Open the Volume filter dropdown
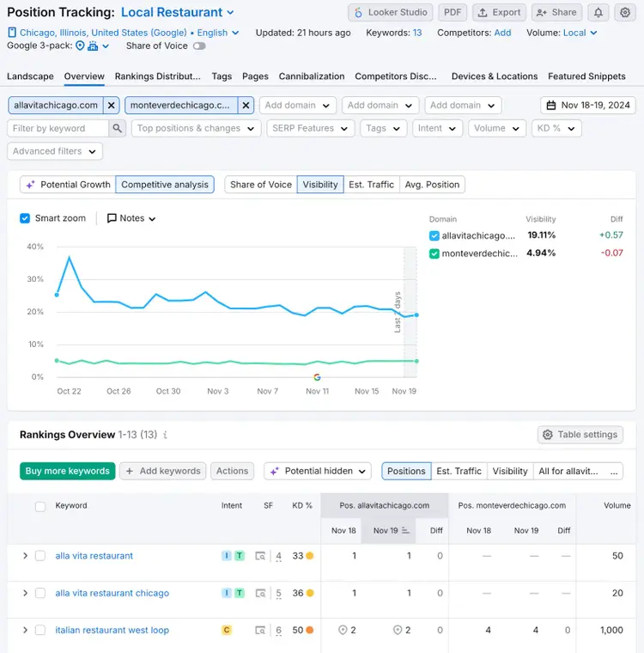The width and height of the screenshot is (644, 653). (497, 128)
